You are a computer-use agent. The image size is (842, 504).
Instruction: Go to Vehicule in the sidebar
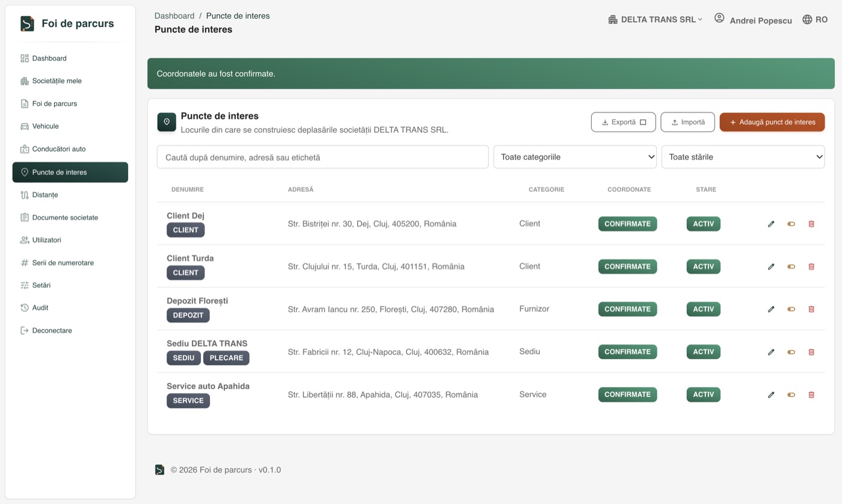[70, 126]
